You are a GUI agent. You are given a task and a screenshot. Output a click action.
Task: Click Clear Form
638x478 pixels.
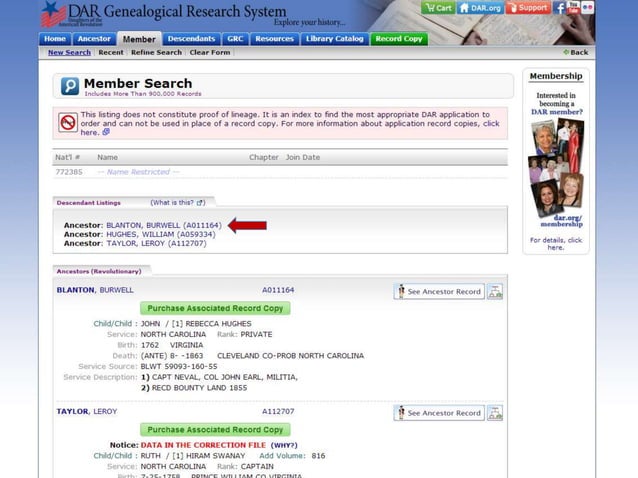[x=210, y=52]
